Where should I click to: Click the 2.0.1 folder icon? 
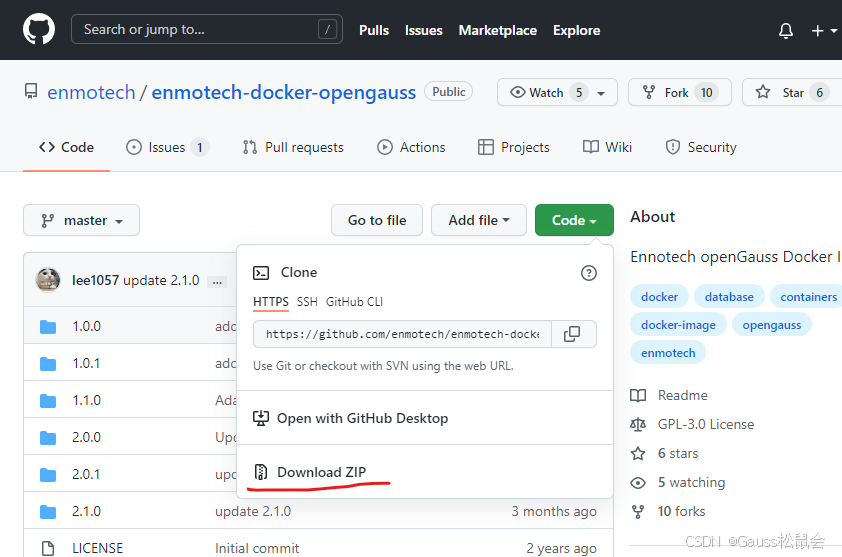tap(48, 475)
